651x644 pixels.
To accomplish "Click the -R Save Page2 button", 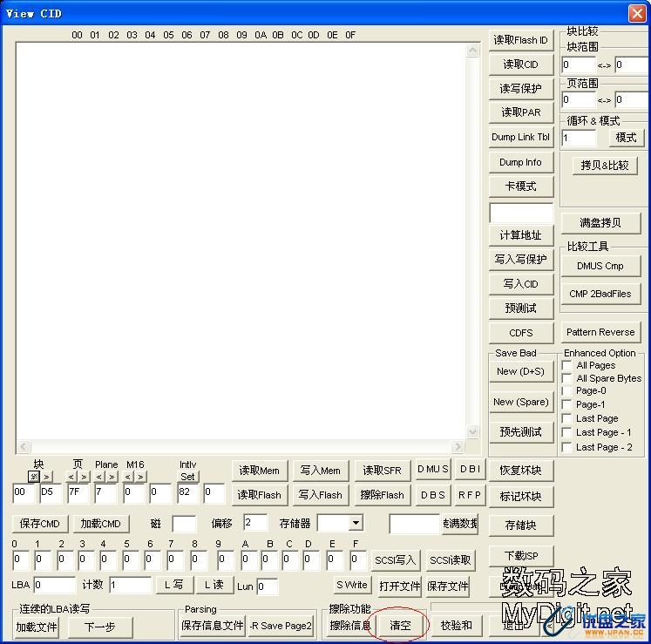I will click(281, 626).
